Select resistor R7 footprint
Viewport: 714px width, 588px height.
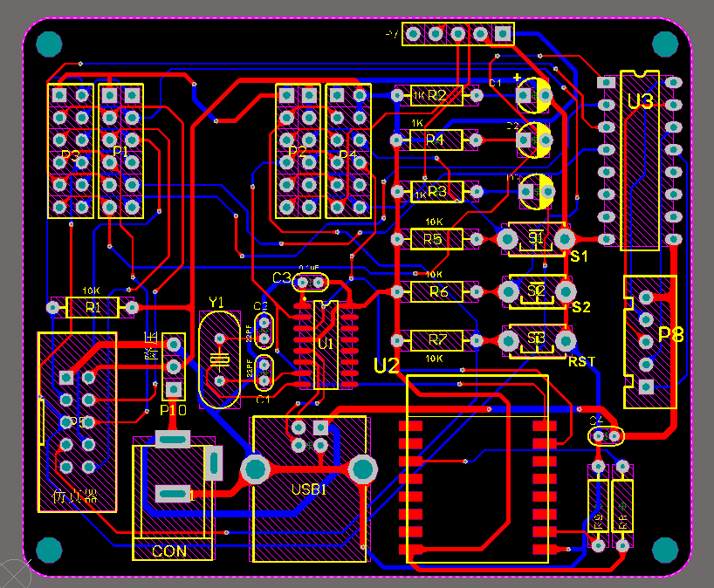(x=436, y=340)
